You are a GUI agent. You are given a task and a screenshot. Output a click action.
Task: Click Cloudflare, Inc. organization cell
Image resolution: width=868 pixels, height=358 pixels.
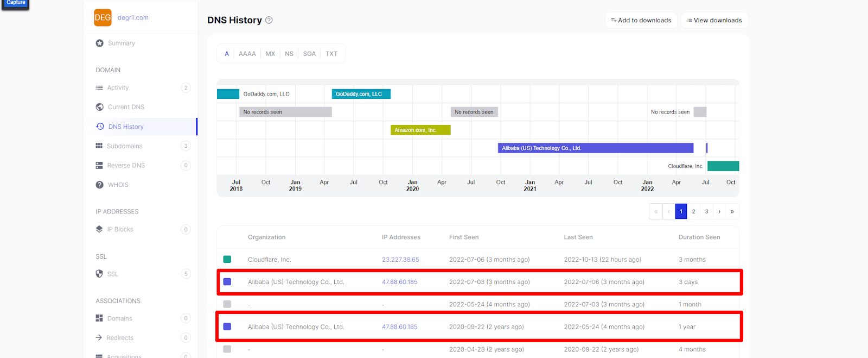click(x=270, y=260)
